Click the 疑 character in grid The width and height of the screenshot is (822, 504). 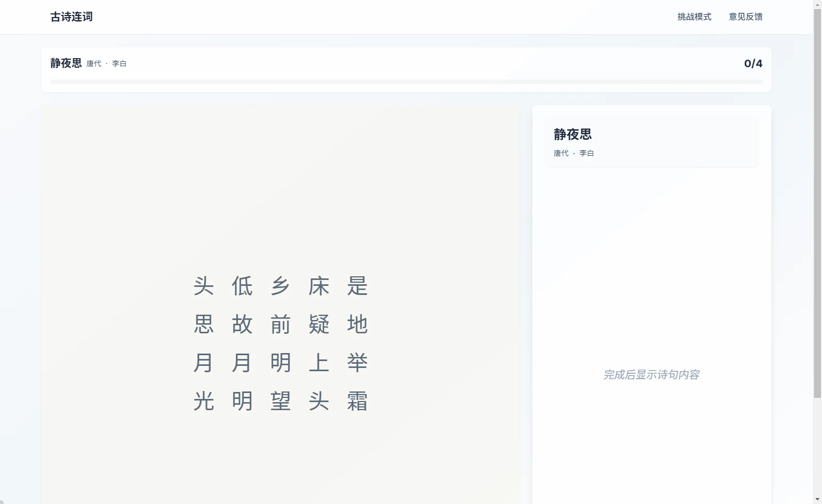(319, 325)
